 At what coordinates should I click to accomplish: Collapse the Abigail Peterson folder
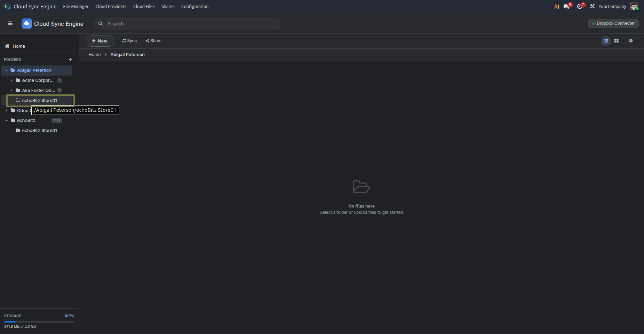point(6,70)
